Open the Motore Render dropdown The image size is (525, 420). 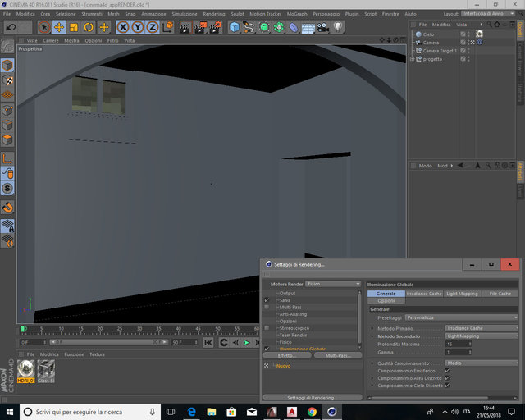(333, 284)
